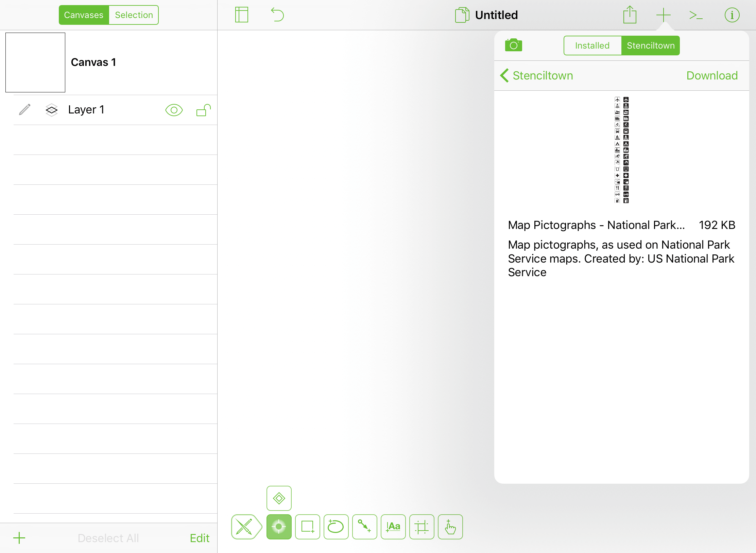Toggle the sidebar layout panel
This screenshot has width=756, height=553.
[x=241, y=15]
